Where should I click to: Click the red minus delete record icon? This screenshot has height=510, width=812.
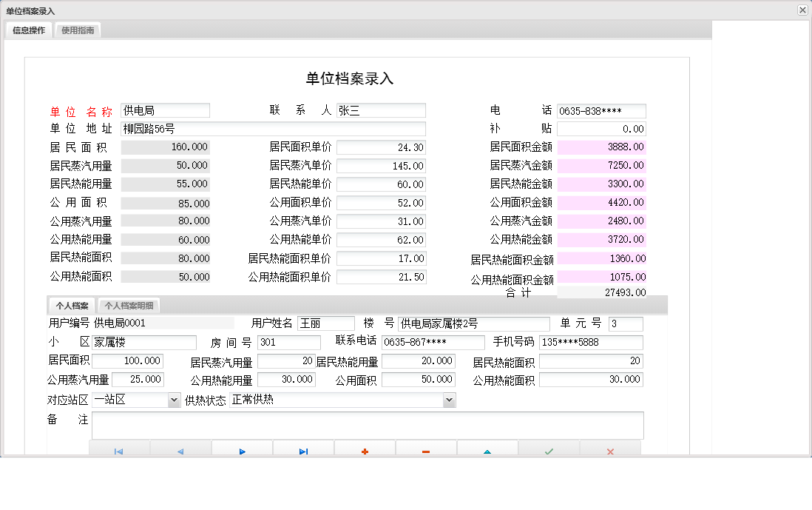[x=426, y=449]
